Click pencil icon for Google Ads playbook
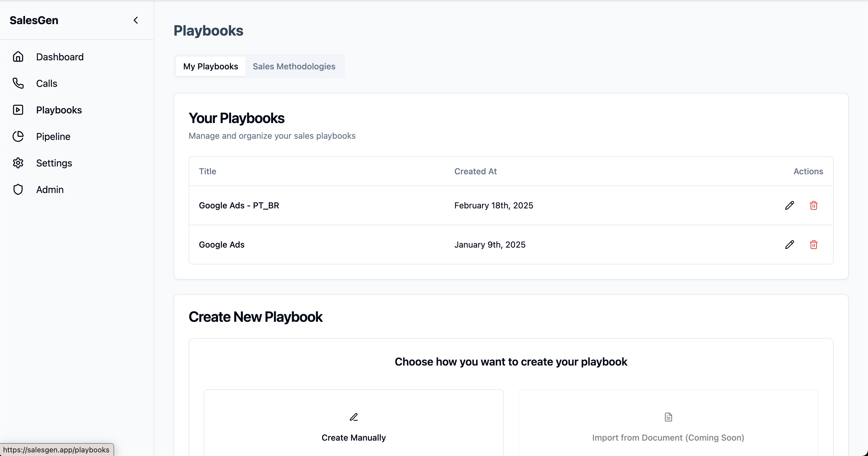Screen dimensions: 868x456 [x=789, y=245]
